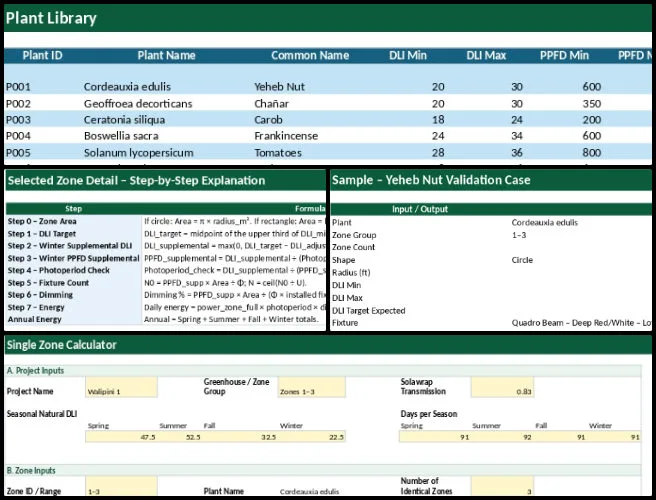Click the Carob common name cell
Viewport: 656px width, 500px height.
[268, 120]
